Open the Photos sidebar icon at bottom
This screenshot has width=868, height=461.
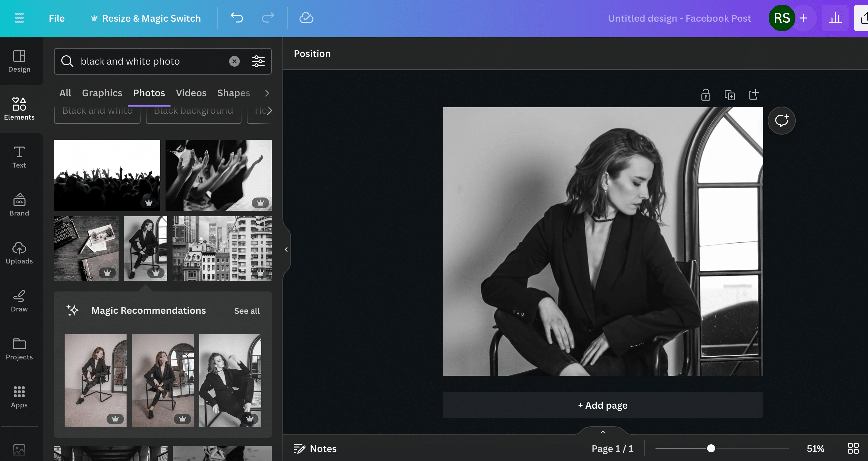[19, 450]
